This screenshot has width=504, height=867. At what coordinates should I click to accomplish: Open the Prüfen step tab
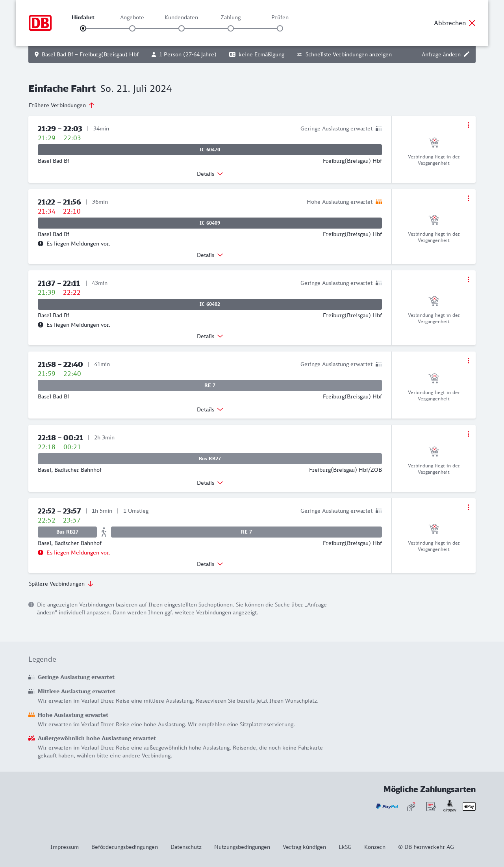(280, 18)
